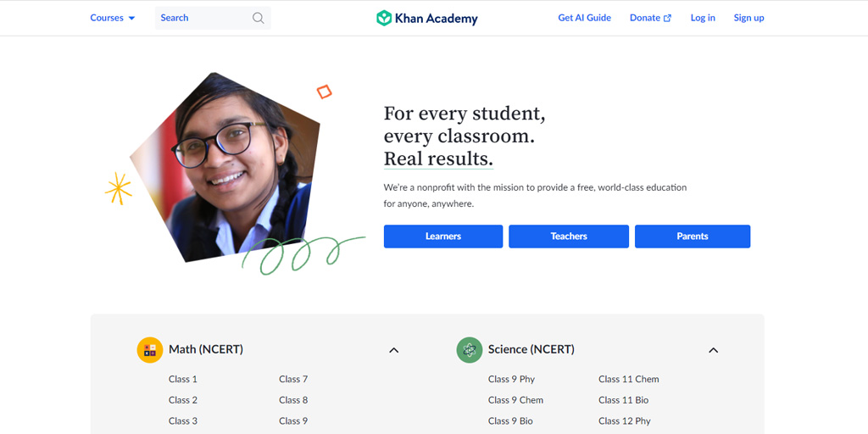Click the magnifying glass search icon
The image size is (868, 434).
(259, 18)
